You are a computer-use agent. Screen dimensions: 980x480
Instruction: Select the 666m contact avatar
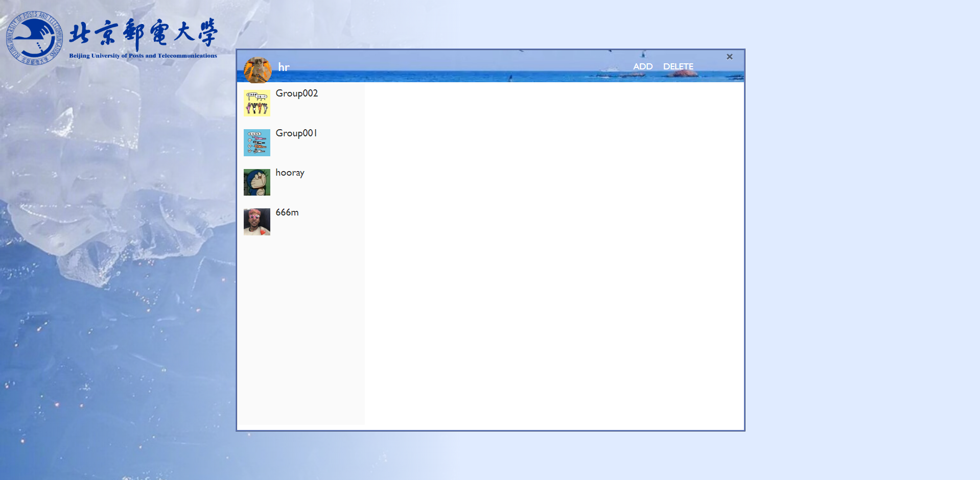256,222
